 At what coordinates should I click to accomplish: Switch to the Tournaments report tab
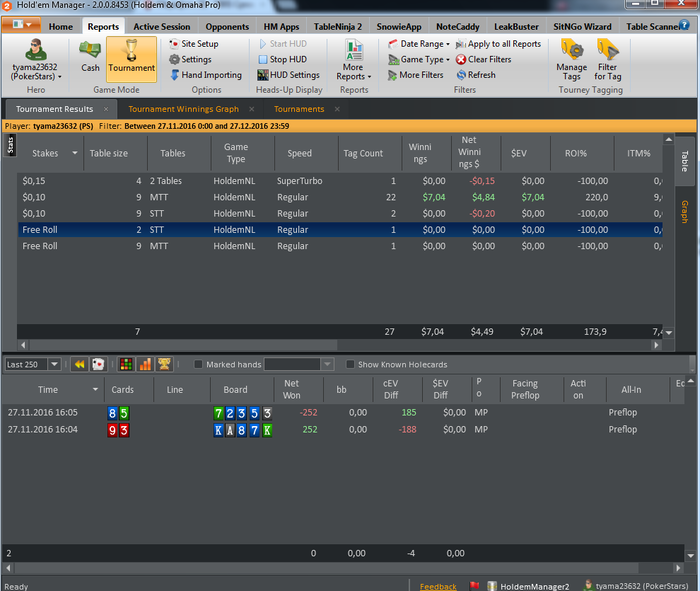299,109
